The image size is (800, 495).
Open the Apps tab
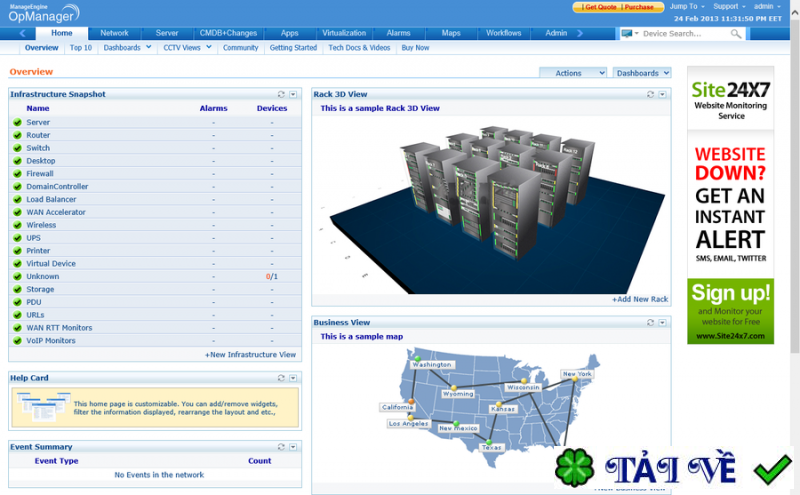pyautogui.click(x=289, y=33)
